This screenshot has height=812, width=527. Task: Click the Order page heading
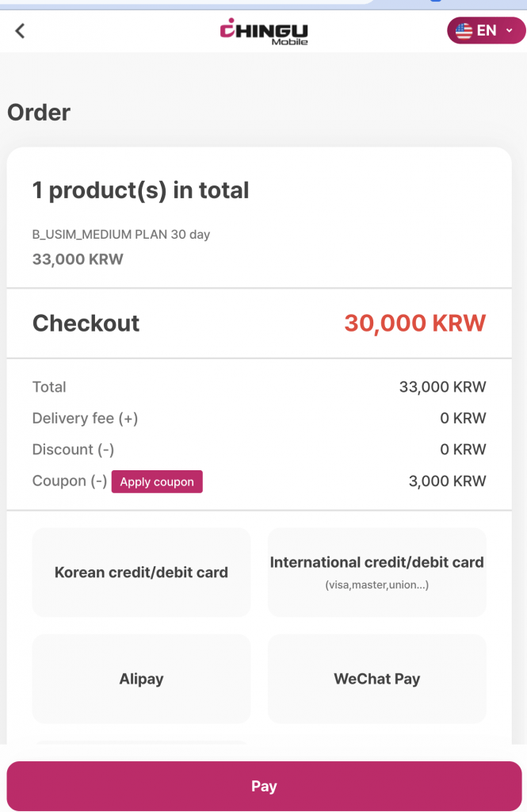[39, 113]
